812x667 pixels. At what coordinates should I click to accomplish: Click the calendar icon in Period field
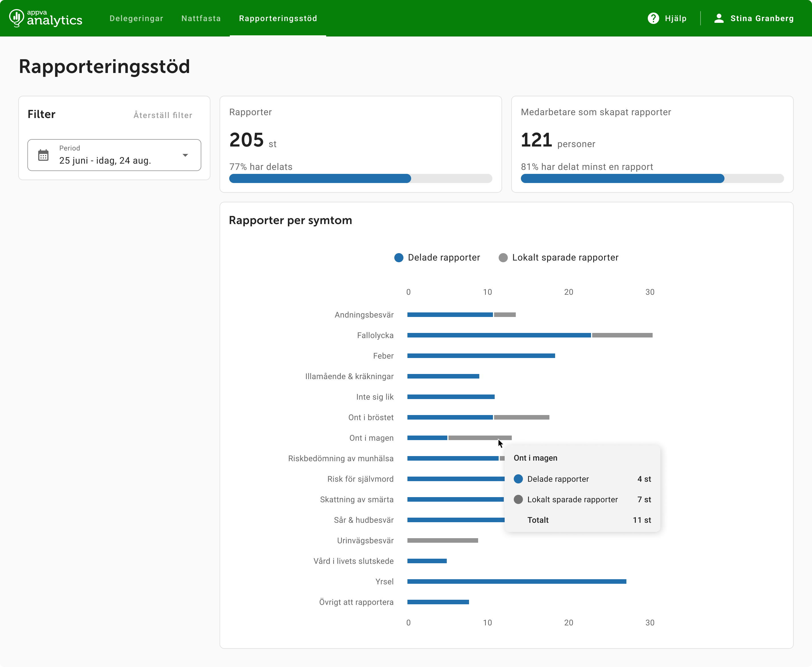43,155
